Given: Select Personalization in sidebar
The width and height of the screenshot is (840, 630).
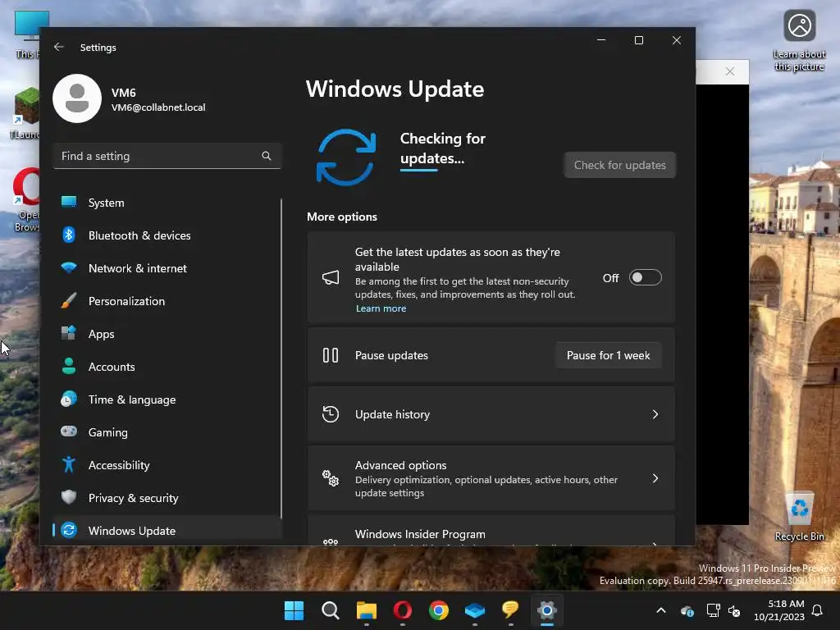Looking at the screenshot, I should coord(167,301).
